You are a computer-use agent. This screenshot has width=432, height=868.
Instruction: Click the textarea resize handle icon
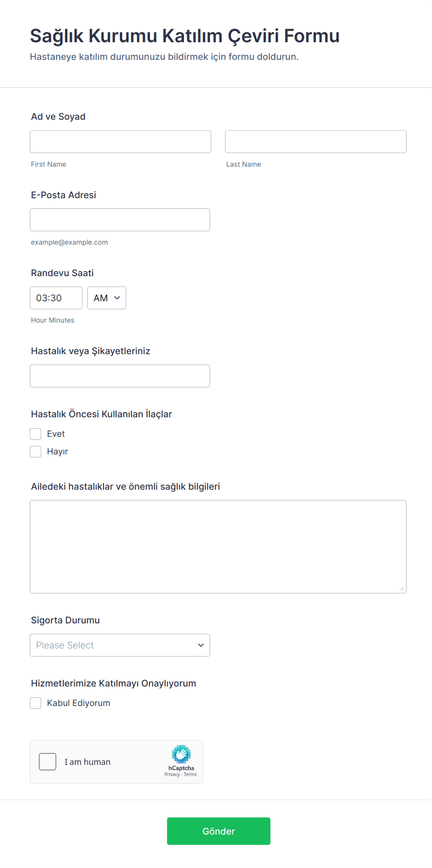pos(402,589)
